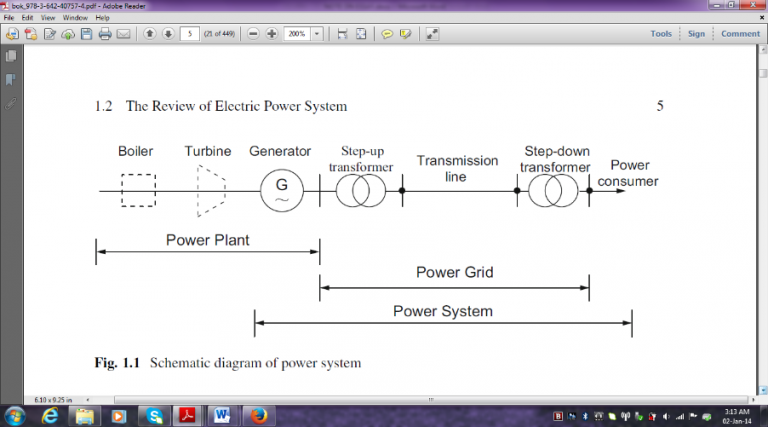Zoom in using the plus button

(x=271, y=34)
